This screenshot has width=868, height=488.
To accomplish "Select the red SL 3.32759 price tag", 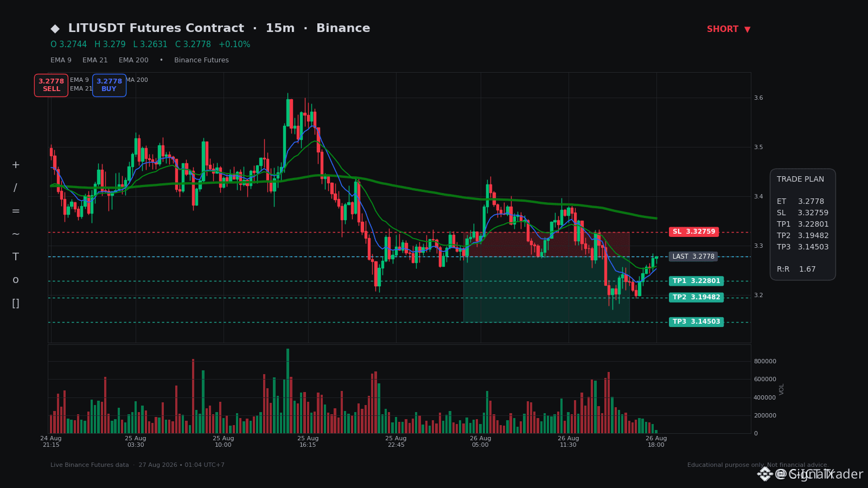I will point(694,232).
